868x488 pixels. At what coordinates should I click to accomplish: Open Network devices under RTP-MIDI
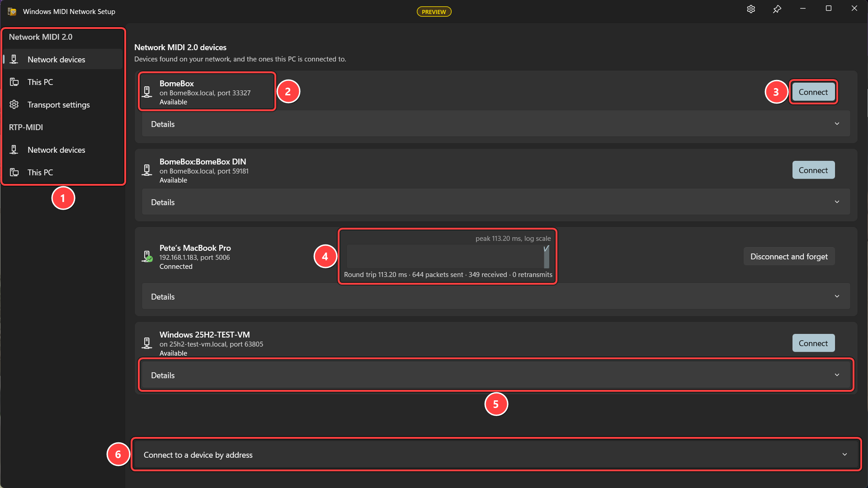[63, 150]
